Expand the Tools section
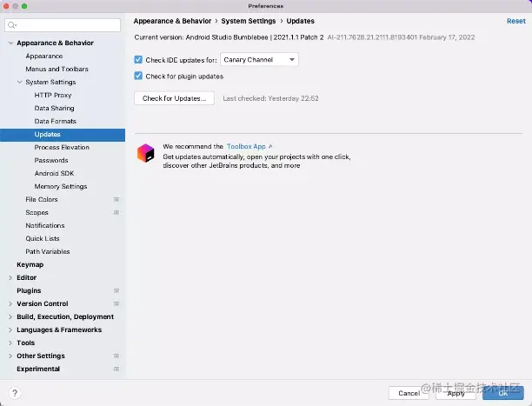The image size is (532, 406). tap(10, 343)
